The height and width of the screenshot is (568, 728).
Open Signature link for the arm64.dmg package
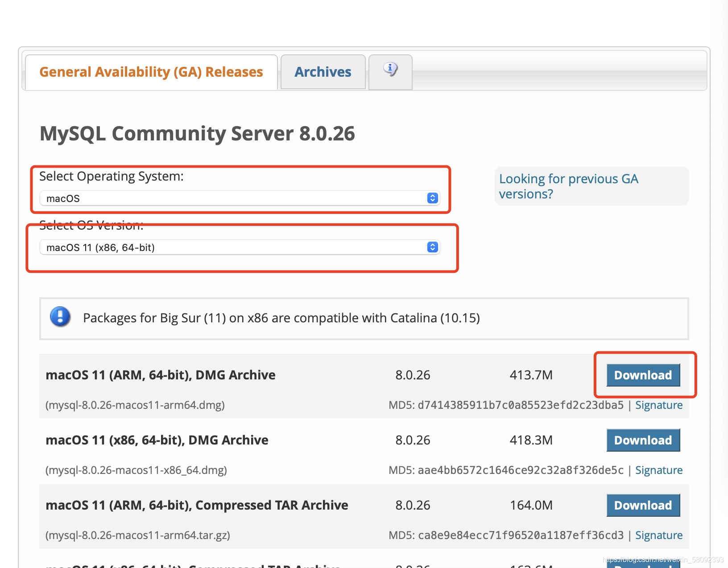658,405
